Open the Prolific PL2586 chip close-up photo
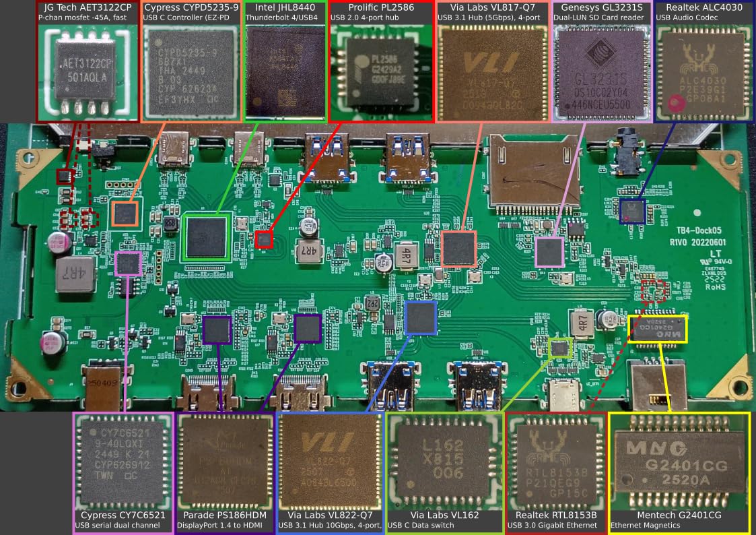 point(382,71)
